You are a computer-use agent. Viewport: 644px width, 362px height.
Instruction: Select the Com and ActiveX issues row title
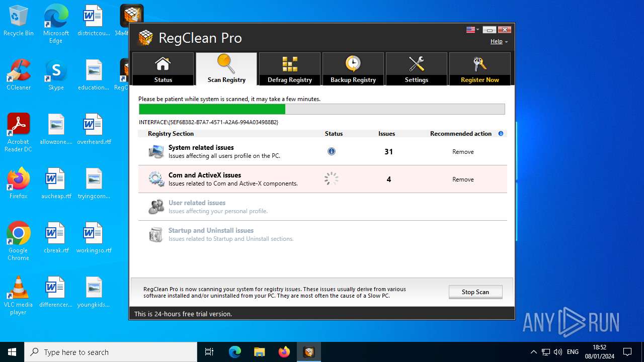(205, 175)
